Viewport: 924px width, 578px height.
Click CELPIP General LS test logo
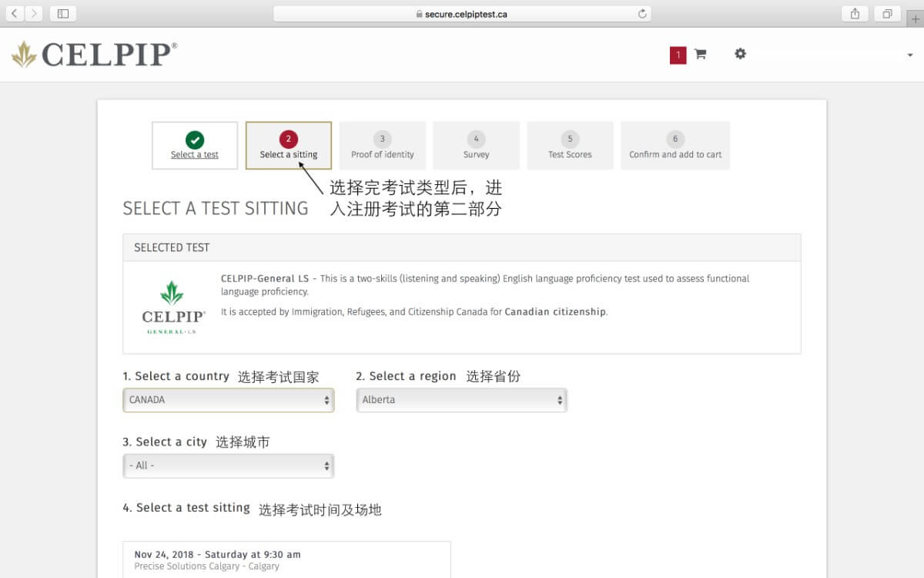click(173, 307)
